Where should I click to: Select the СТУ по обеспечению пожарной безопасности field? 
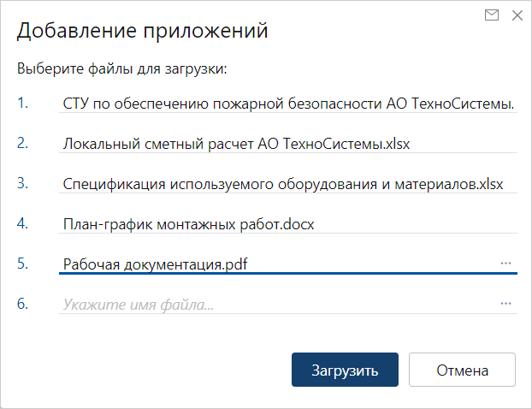pos(288,104)
